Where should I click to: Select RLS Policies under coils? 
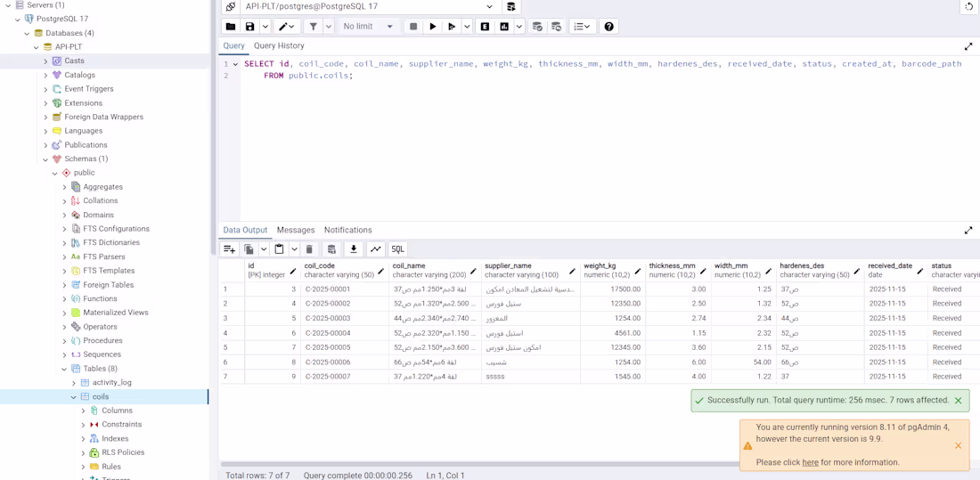pyautogui.click(x=123, y=452)
